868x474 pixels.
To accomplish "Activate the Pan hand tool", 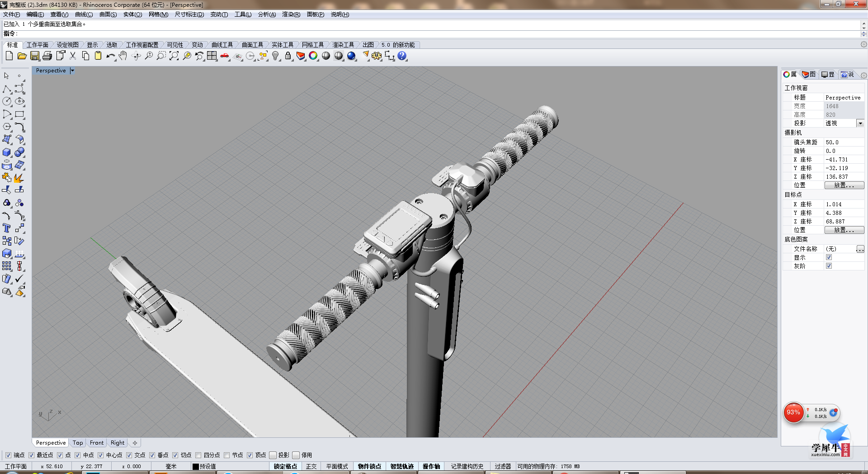I will tap(123, 56).
